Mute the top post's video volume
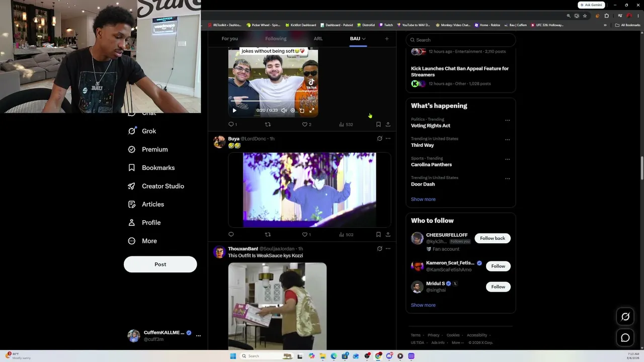This screenshot has height=362, width=644. tap(284, 111)
